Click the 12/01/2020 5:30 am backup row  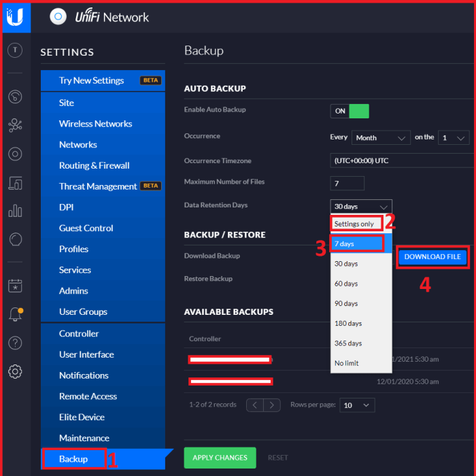pyautogui.click(x=329, y=381)
